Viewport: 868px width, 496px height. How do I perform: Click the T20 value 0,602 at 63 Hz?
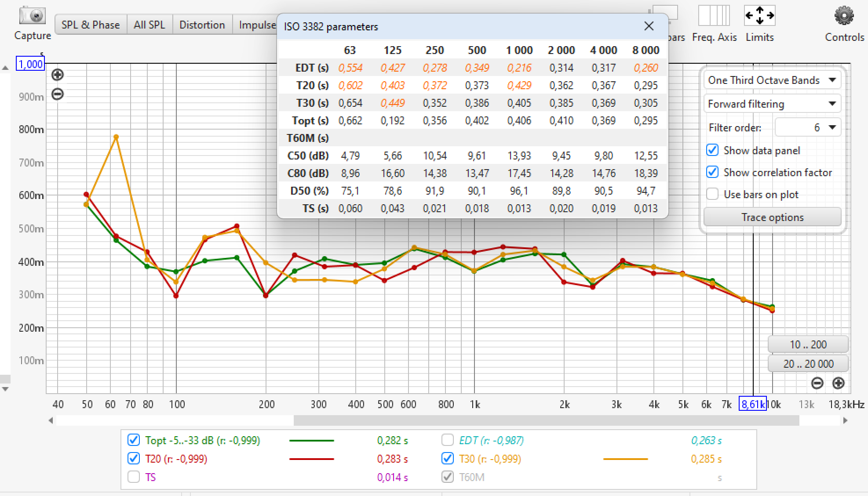(350, 85)
